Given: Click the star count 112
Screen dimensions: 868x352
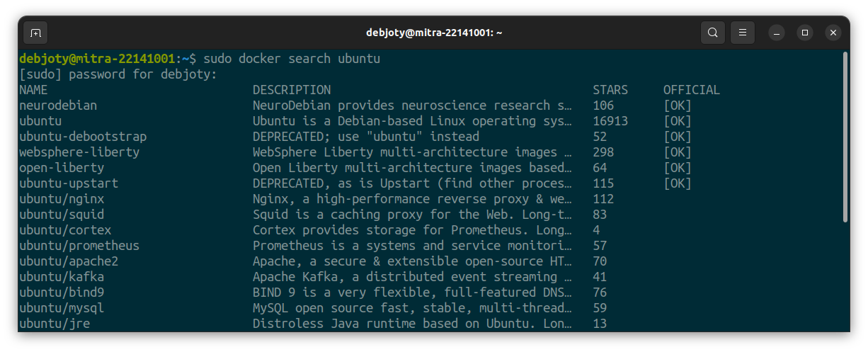Looking at the screenshot, I should [x=603, y=199].
